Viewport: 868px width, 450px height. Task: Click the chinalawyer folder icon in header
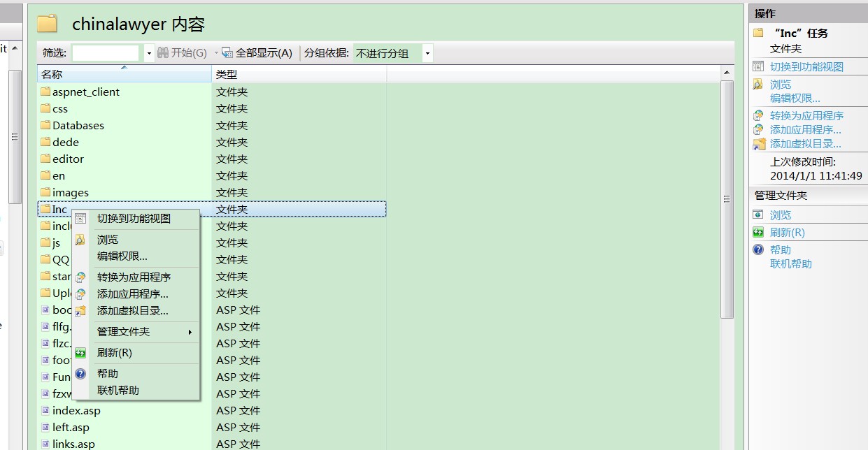[47, 24]
